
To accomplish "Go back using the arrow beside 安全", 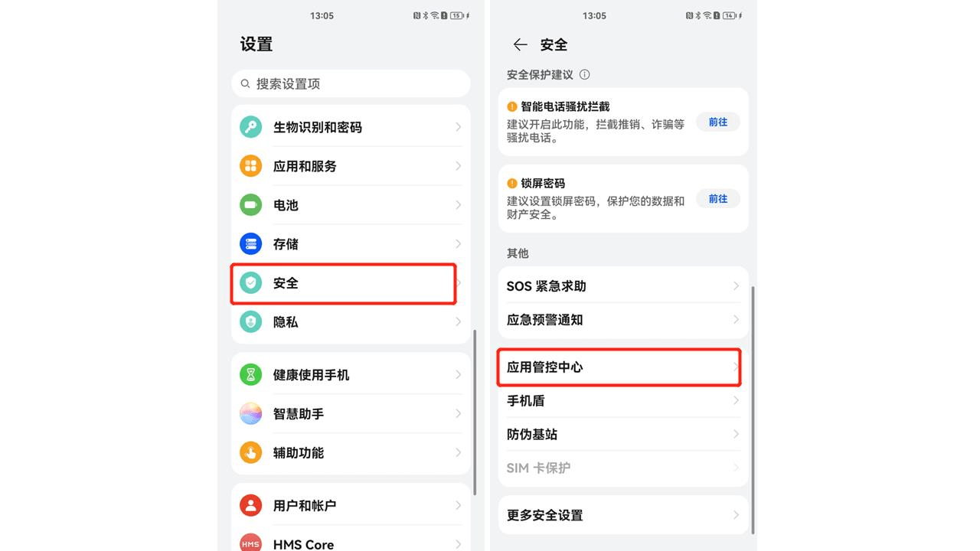I will click(x=521, y=44).
